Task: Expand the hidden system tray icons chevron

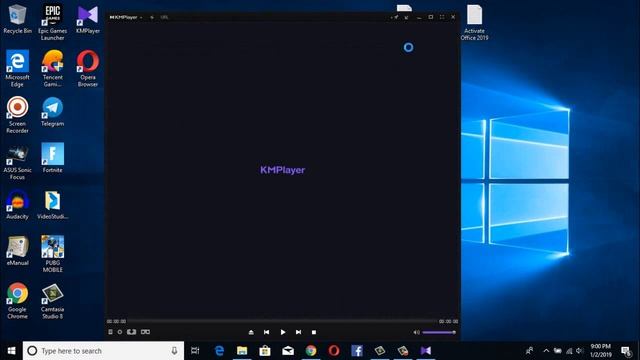Action: point(546,351)
